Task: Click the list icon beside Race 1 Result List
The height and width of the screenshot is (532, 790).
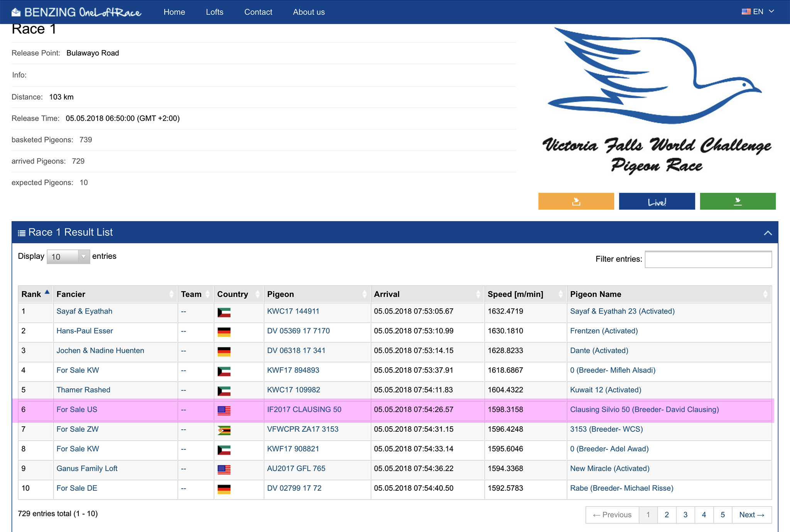Action: pyautogui.click(x=22, y=233)
